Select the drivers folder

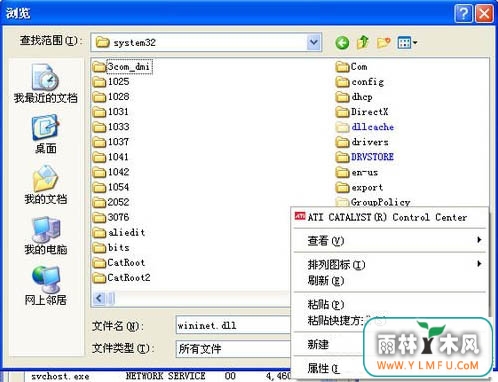362,142
